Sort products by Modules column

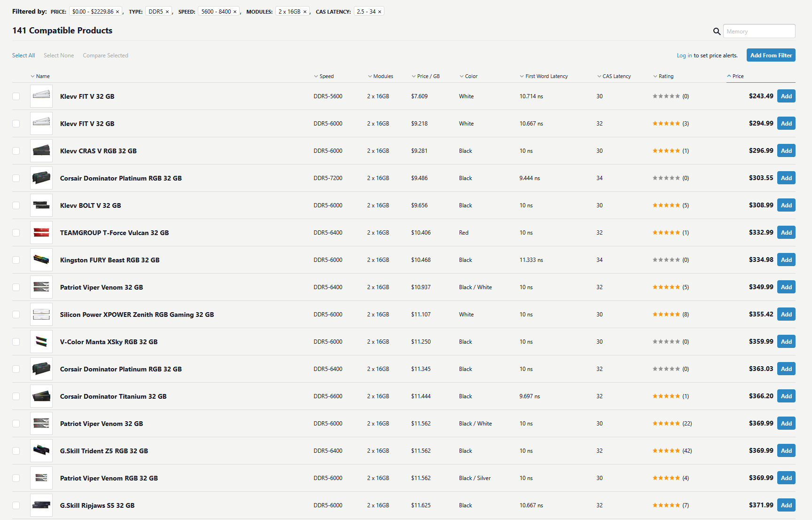click(x=381, y=76)
